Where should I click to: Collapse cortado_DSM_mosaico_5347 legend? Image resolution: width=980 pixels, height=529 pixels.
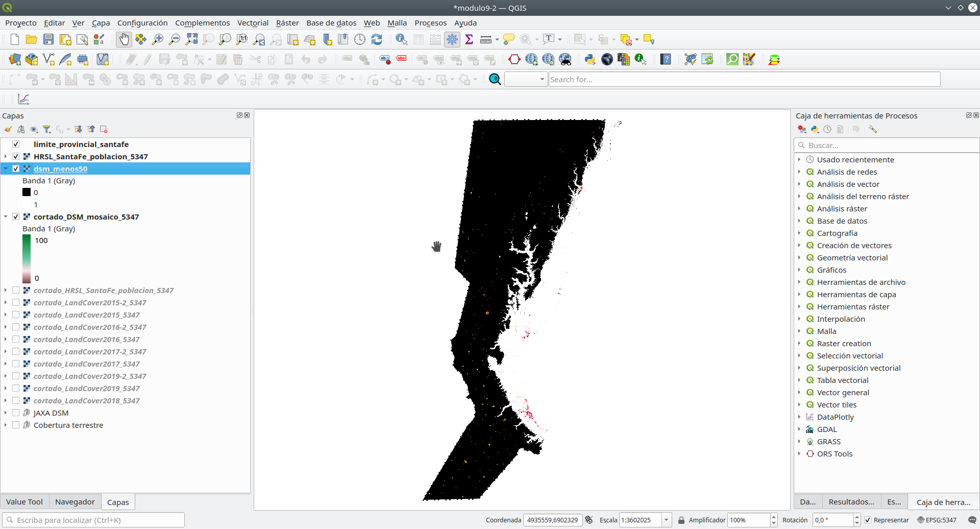(6, 217)
